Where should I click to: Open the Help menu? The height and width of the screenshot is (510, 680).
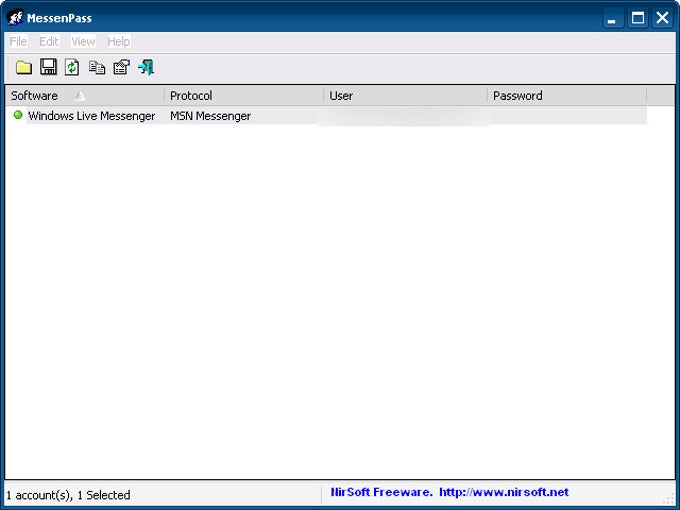(118, 42)
